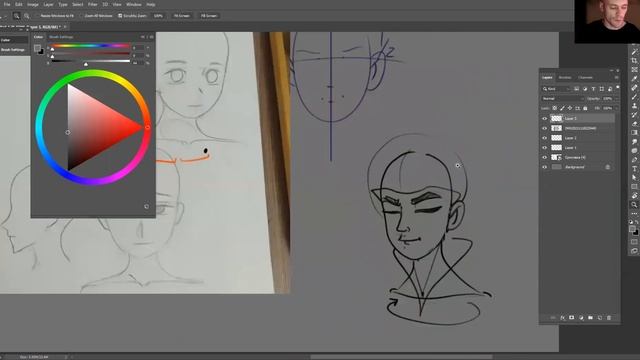
Task: Click the New adjustment layer icon
Action: click(581, 318)
